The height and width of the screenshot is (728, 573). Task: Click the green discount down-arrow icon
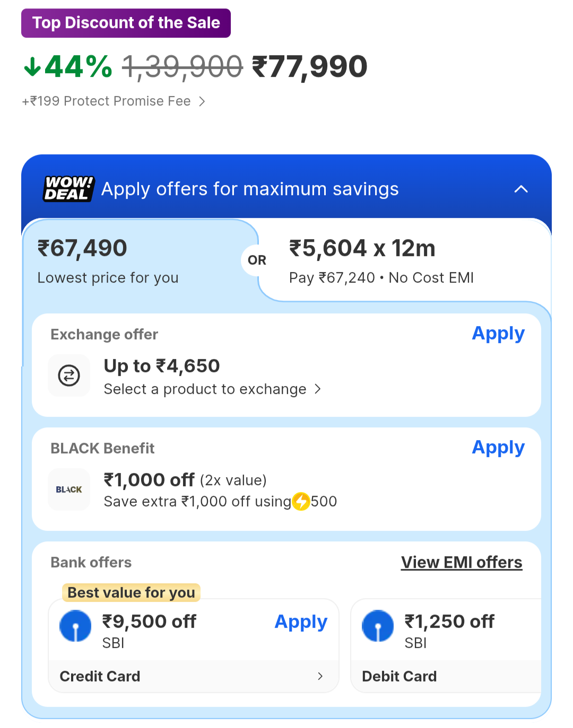click(32, 67)
